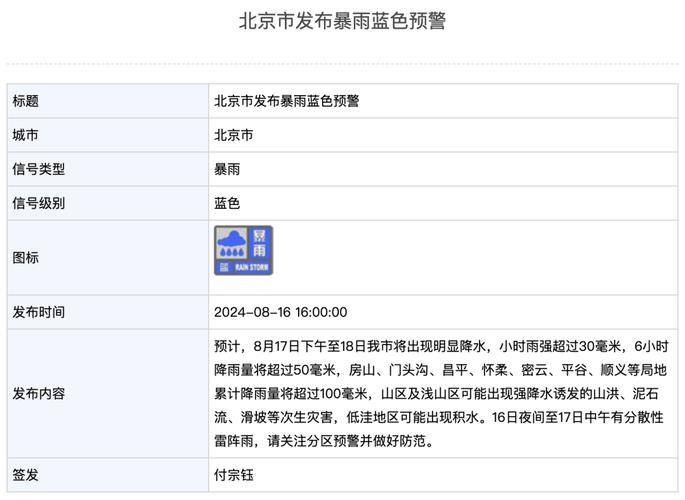Select the 发布时间 row label
Screen dimensions: 685x500
pyautogui.click(x=39, y=312)
